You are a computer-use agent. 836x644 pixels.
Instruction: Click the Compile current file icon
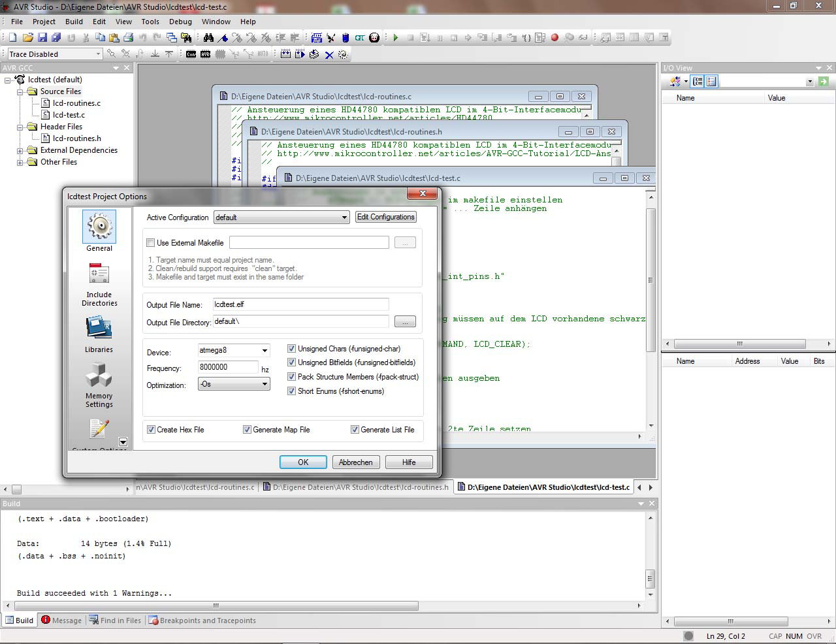(314, 54)
